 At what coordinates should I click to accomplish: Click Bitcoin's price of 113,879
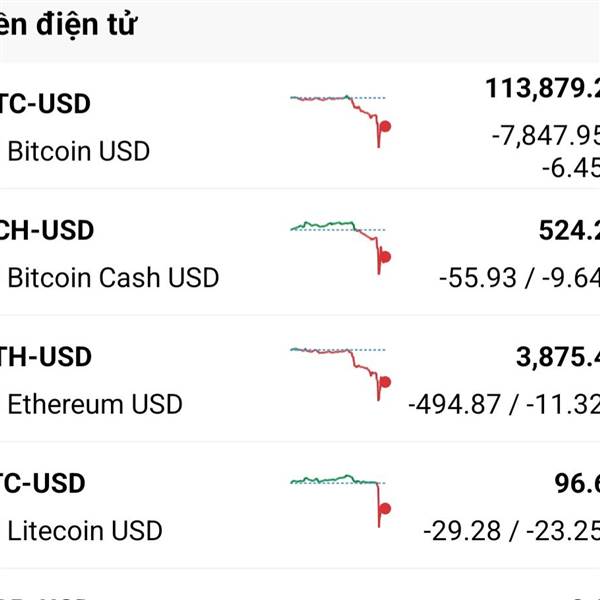coord(542,89)
